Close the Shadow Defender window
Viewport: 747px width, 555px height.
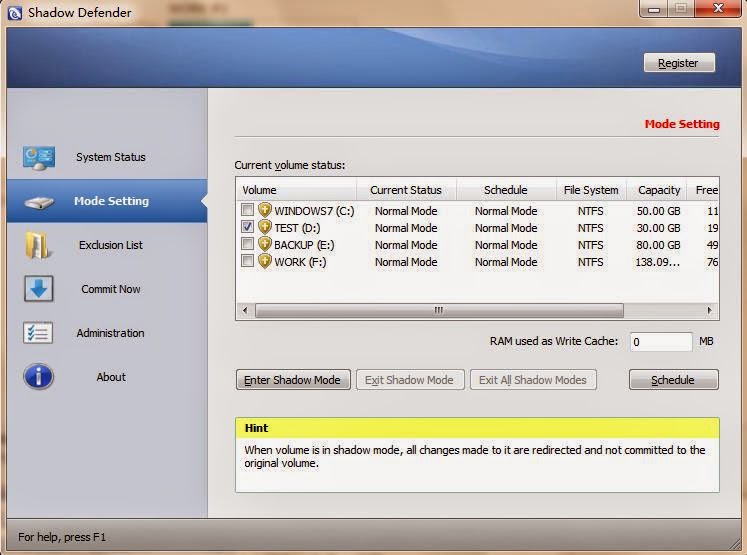tap(718, 8)
